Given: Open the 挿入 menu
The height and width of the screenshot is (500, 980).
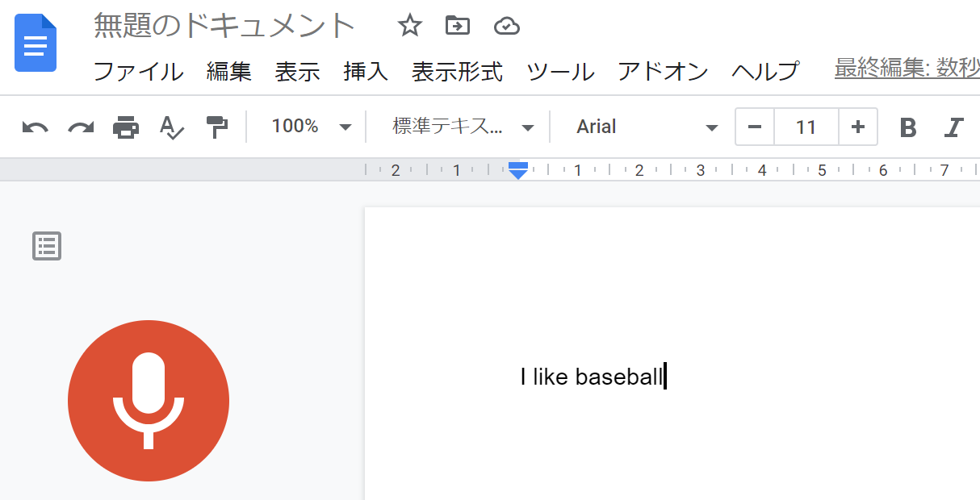Looking at the screenshot, I should coord(366,72).
